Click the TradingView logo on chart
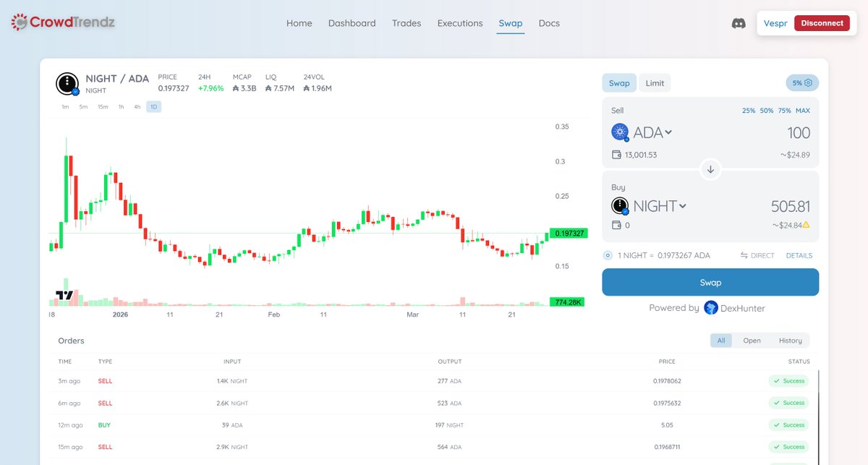The image size is (868, 465). (x=64, y=295)
